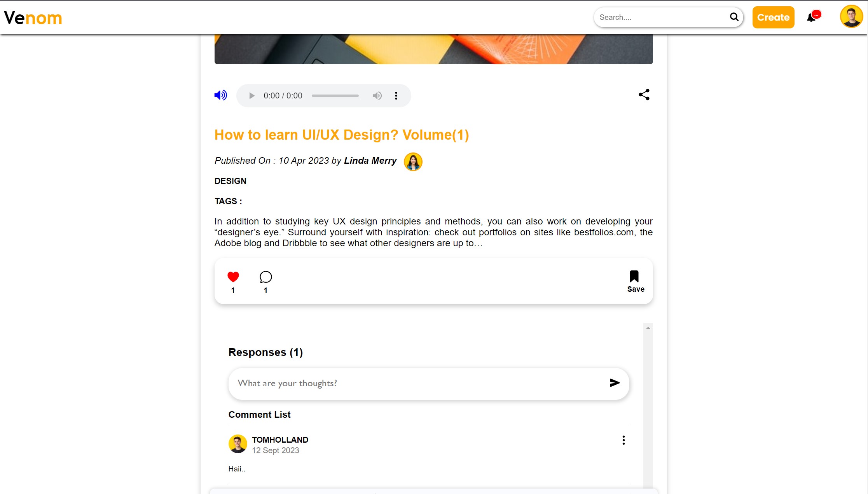Click the 'Responses (1)' heading

click(x=265, y=352)
